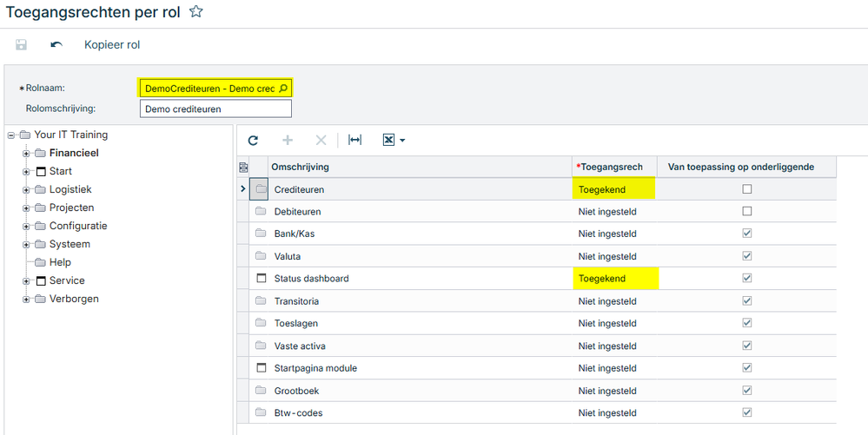
Task: Click the Export to Excel icon
Action: (388, 141)
